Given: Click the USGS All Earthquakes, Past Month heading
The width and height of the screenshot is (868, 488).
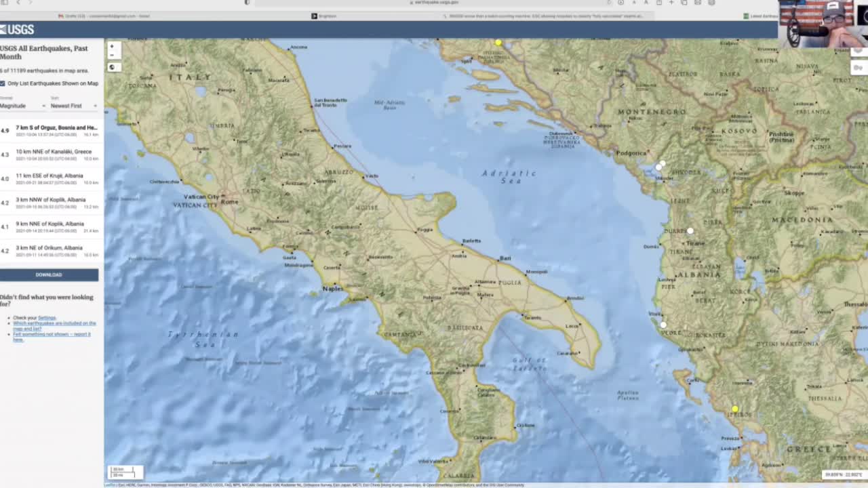Looking at the screenshot, I should [44, 52].
